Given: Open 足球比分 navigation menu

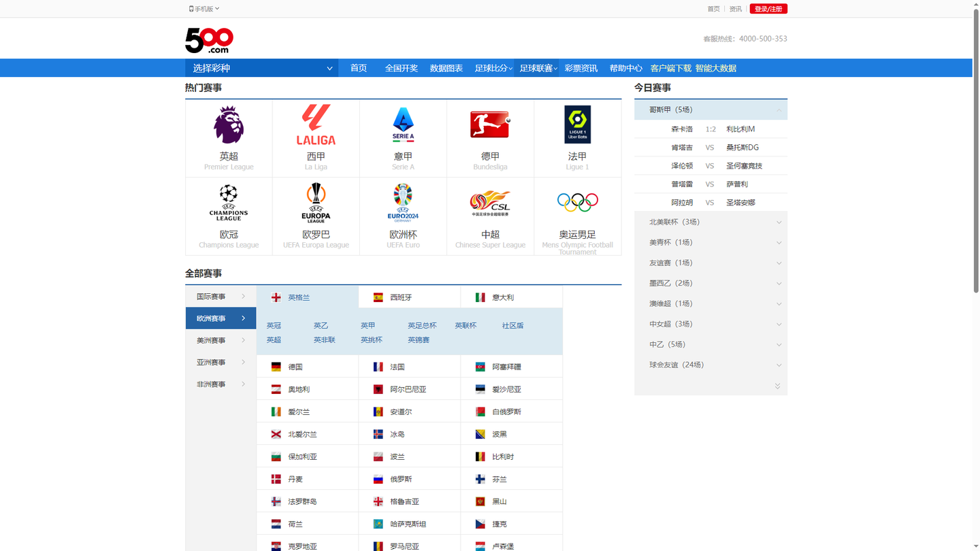Looking at the screenshot, I should tap(493, 68).
